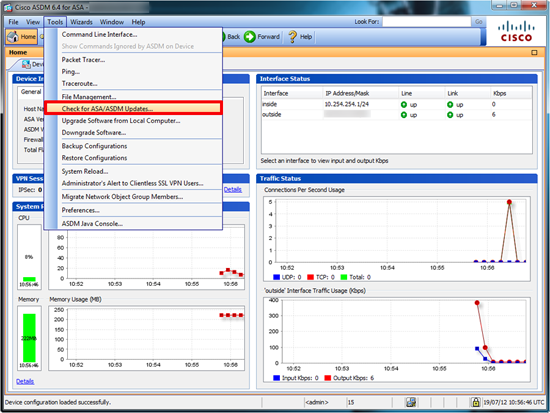This screenshot has height=413, width=550.
Task: Click the Back toolbar button
Action: [x=232, y=36]
